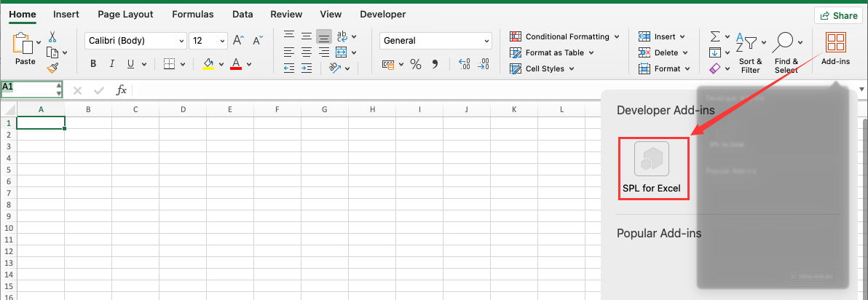Click the Borders icon
Viewport: 868px width, 300px height.
point(170,63)
